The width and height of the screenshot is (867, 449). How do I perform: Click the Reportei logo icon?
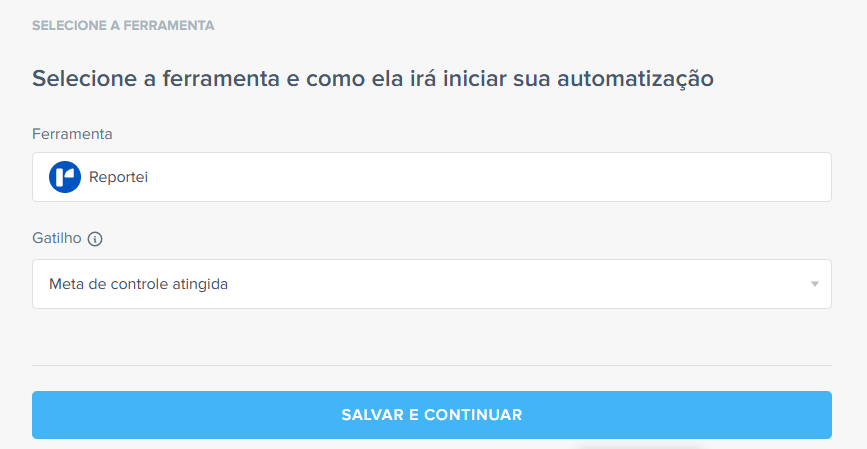pyautogui.click(x=65, y=177)
